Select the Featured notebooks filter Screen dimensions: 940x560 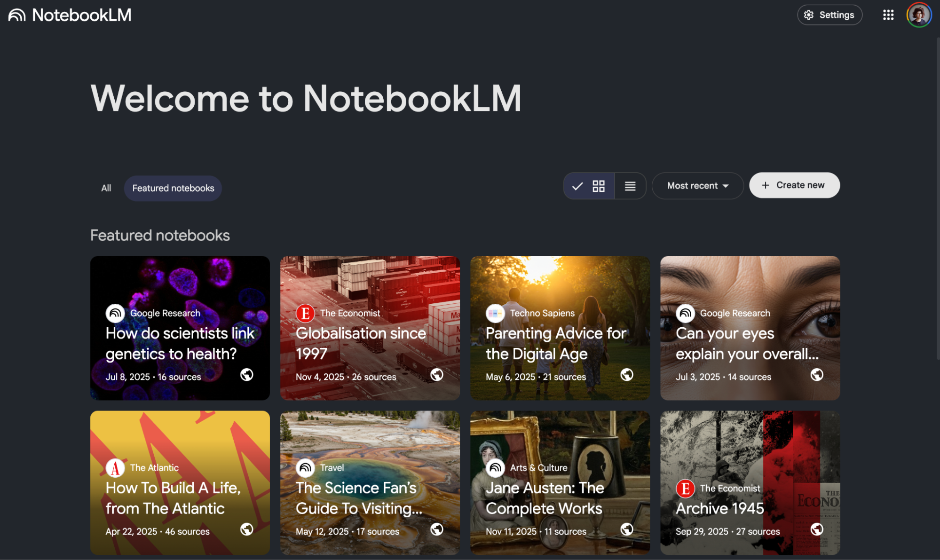point(173,188)
